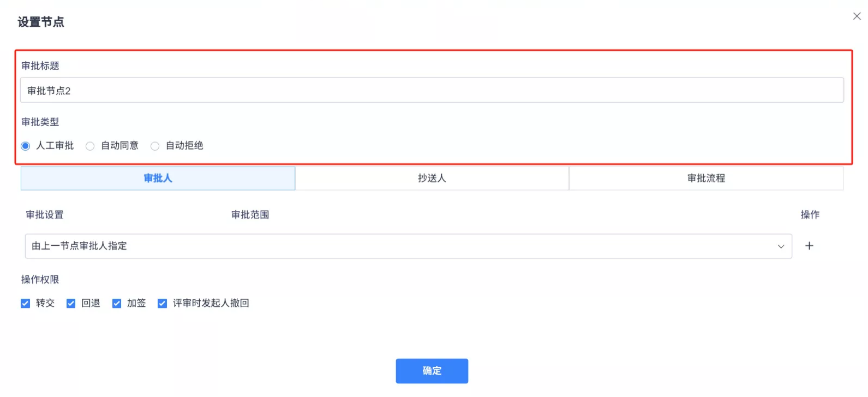Image resolution: width=868 pixels, height=397 pixels.
Task: Click the 操作权限 section label
Action: pyautogui.click(x=40, y=280)
